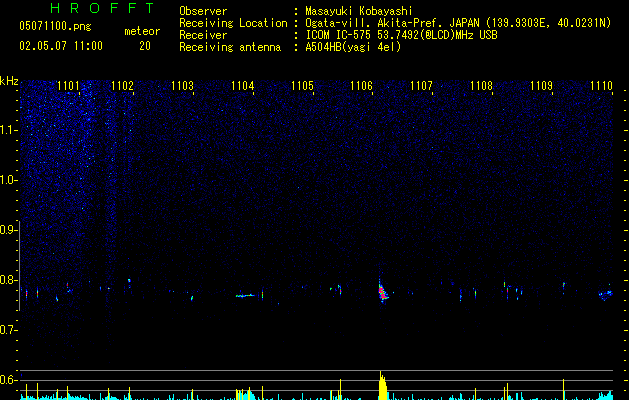629x400 pixels.
Task: Click the echo cluster at 1110
Action: (x=606, y=294)
